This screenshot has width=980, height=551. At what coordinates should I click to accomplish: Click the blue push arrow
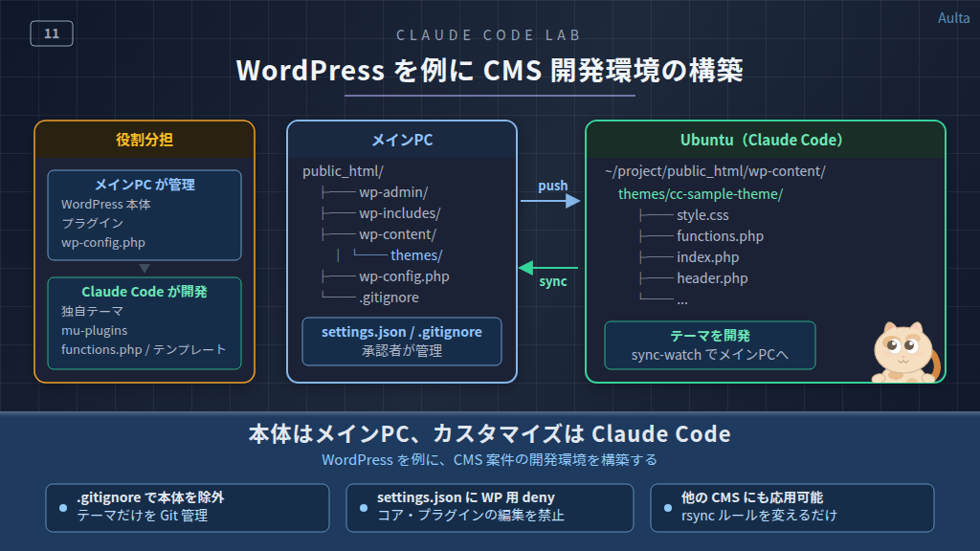pyautogui.click(x=550, y=201)
